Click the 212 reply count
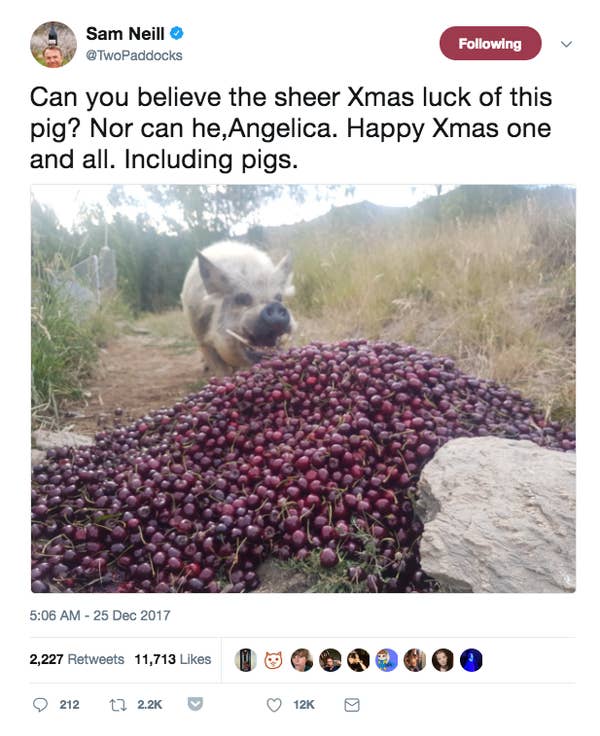The width and height of the screenshot is (600, 736). (x=69, y=705)
